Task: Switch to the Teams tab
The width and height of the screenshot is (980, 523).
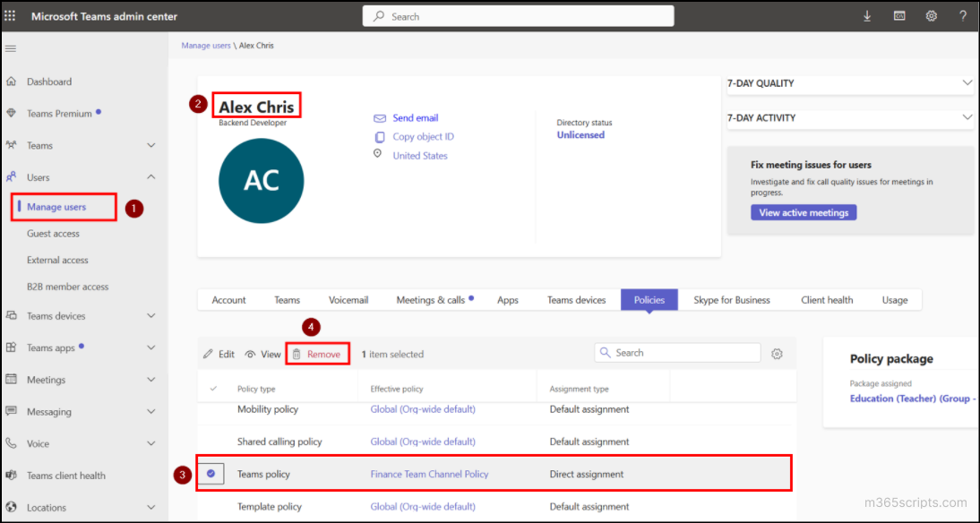Action: tap(287, 300)
